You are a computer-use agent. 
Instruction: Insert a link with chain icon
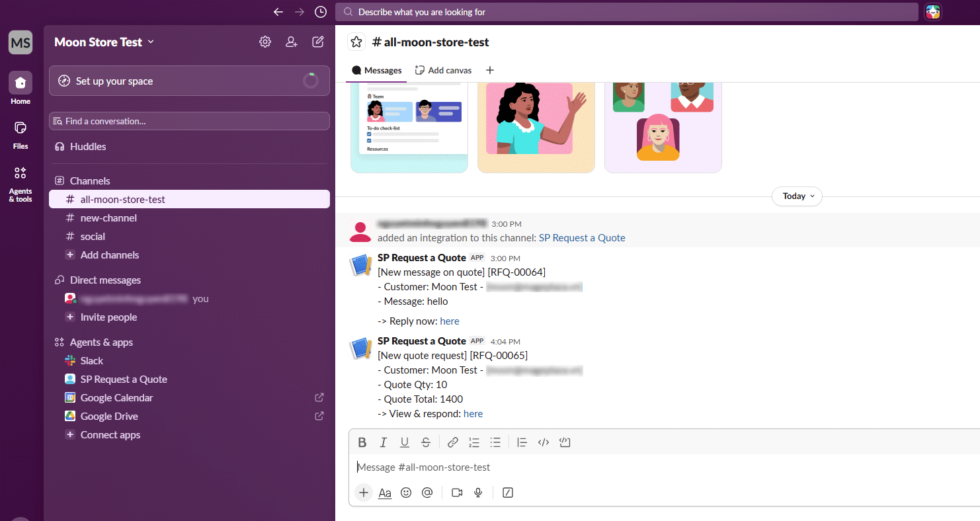[x=453, y=442]
